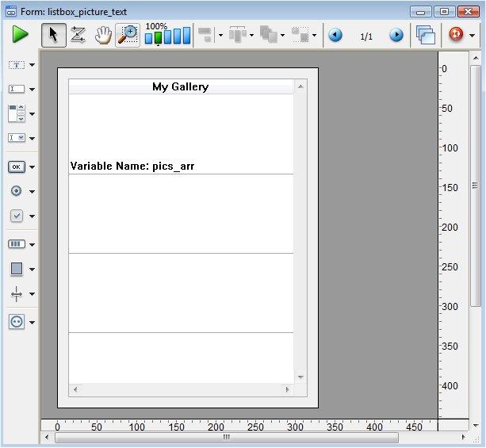This screenshot has width=486, height=448.
Task: Go to the next form page
Action: click(x=396, y=36)
